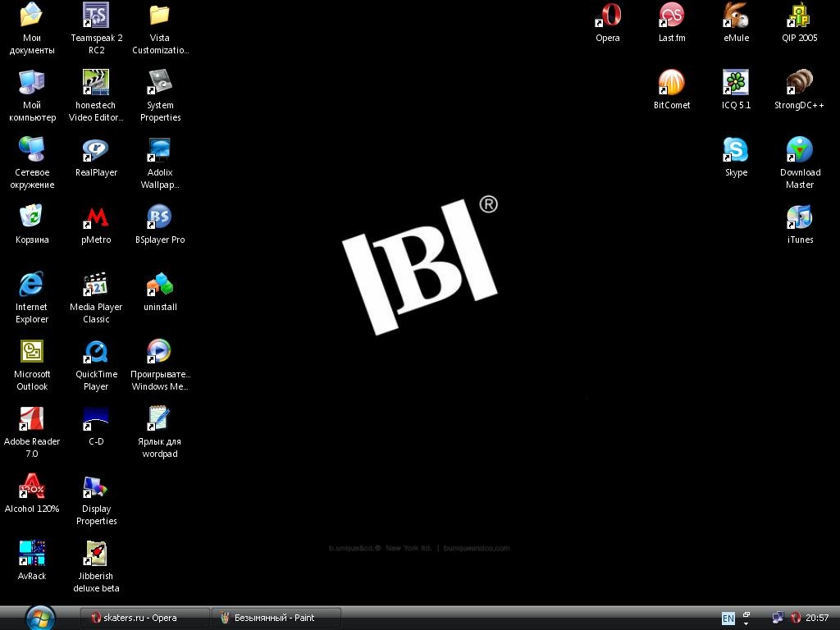Viewport: 840px width, 630px height.
Task: Open the EN language indicator
Action: pos(728,619)
